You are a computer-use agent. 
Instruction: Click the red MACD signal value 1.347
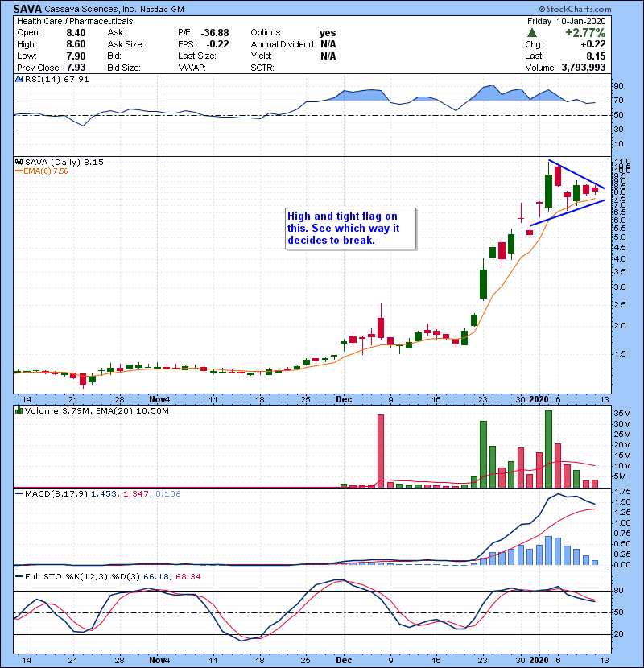pos(136,494)
